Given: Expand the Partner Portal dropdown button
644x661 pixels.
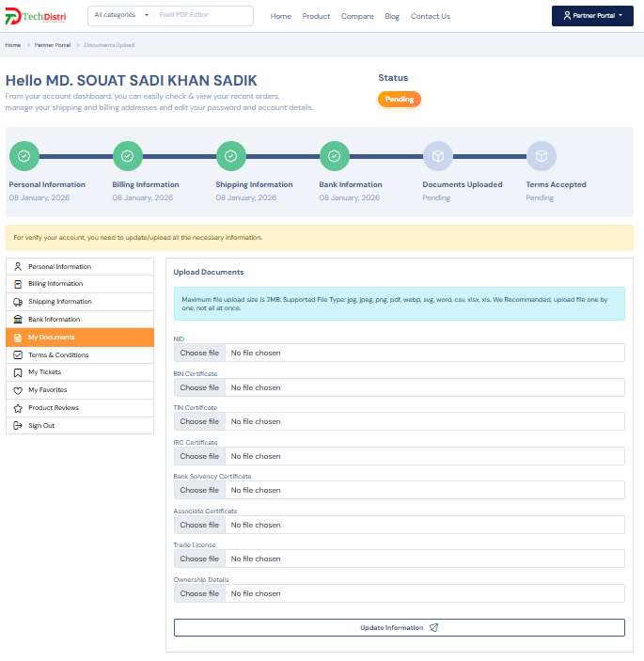Looking at the screenshot, I should (592, 16).
